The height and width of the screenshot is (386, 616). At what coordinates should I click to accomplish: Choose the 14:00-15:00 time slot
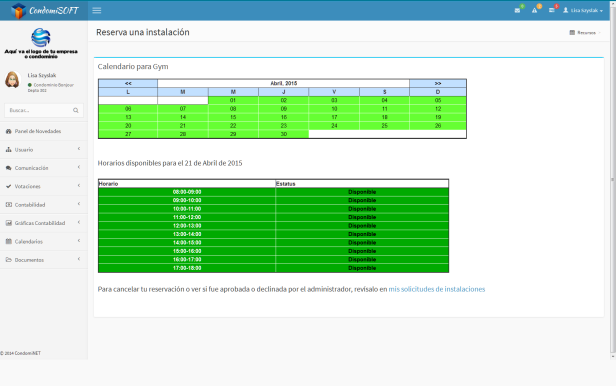pyautogui.click(x=187, y=243)
